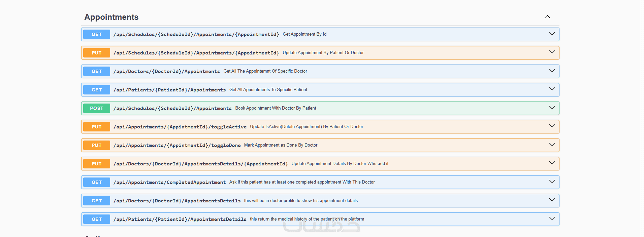Expand Update Appointment Details By Doctor chevron
Image resolution: width=644 pixels, height=237 pixels.
tap(552, 163)
